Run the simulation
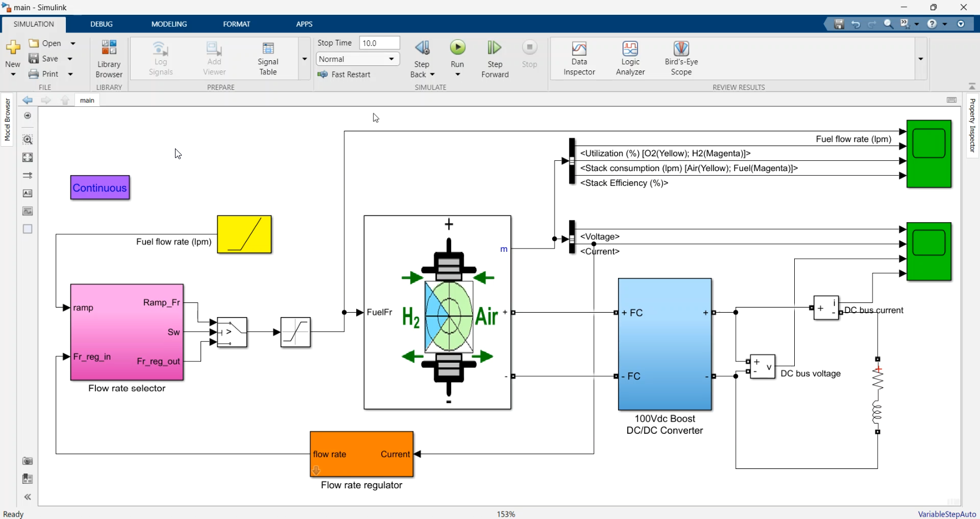Viewport: 980px width, 519px height. [457, 48]
